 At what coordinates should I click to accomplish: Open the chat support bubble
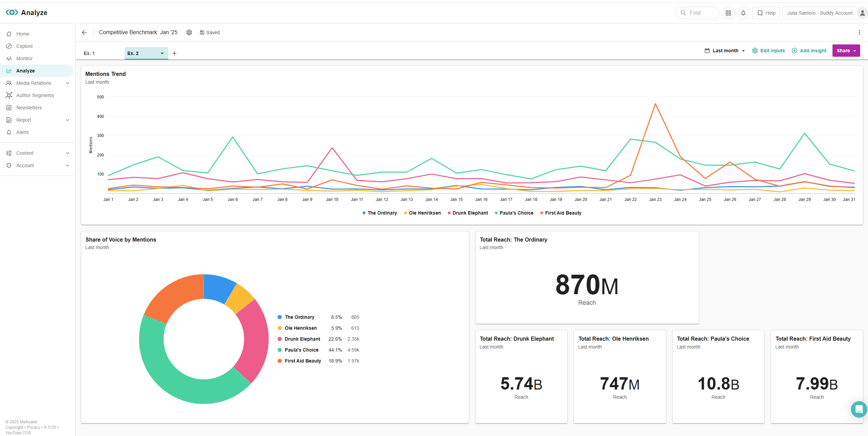click(859, 409)
